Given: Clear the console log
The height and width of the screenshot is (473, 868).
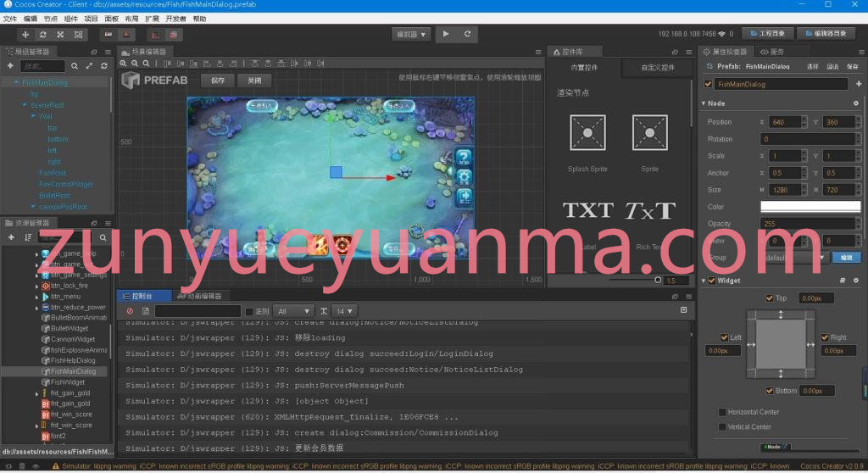Looking at the screenshot, I should click(130, 311).
